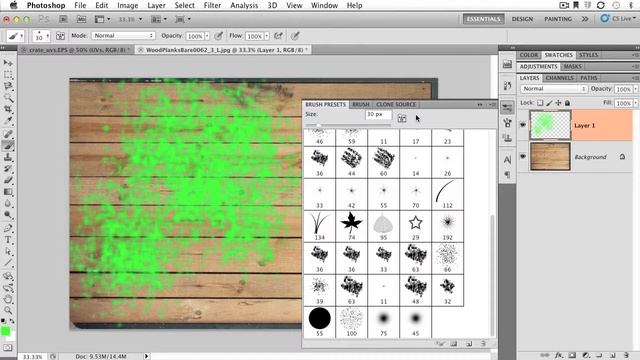
Task: Create new layer from Layers panel bottom
Action: [613, 356]
